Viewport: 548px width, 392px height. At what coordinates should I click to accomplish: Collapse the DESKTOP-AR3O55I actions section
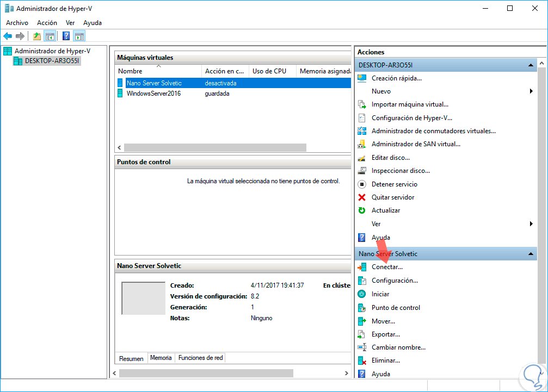(x=531, y=65)
